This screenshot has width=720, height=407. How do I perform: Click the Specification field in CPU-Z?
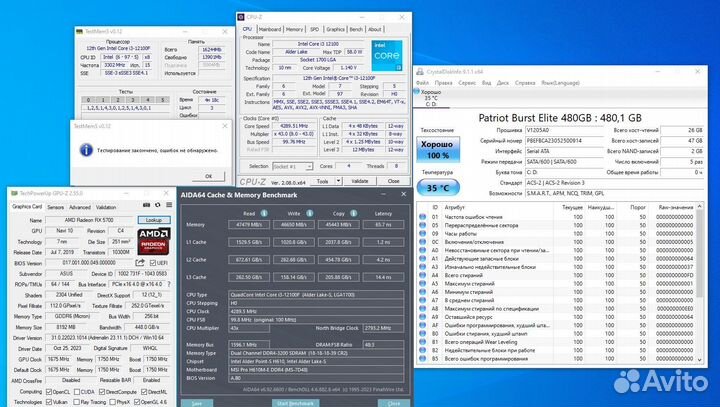tap(339, 78)
